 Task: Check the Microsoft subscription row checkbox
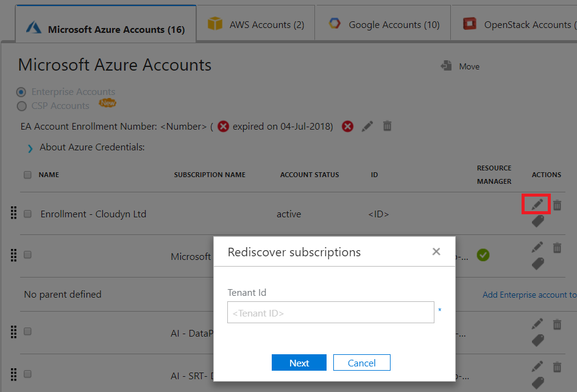27,254
